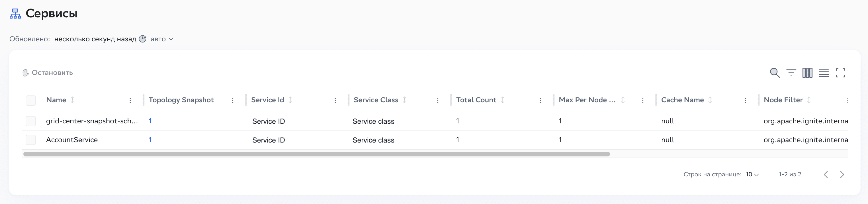
Task: Check the grid-center-snapshot row checkbox
Action: pos(31,121)
